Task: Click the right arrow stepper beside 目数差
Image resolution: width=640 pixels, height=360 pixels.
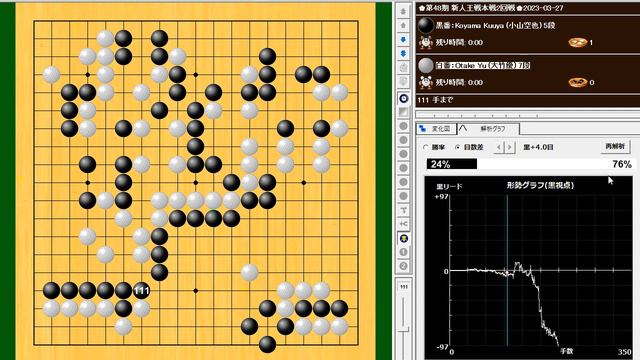Action: pos(509,147)
